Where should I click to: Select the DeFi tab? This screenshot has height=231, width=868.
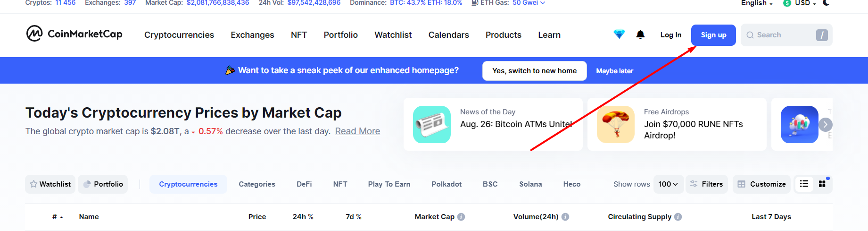point(304,184)
